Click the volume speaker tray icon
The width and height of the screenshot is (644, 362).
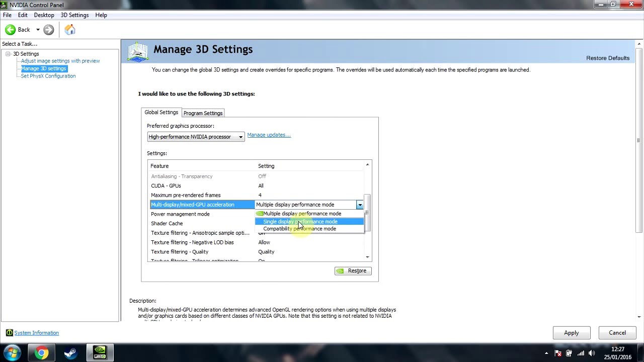pyautogui.click(x=592, y=353)
